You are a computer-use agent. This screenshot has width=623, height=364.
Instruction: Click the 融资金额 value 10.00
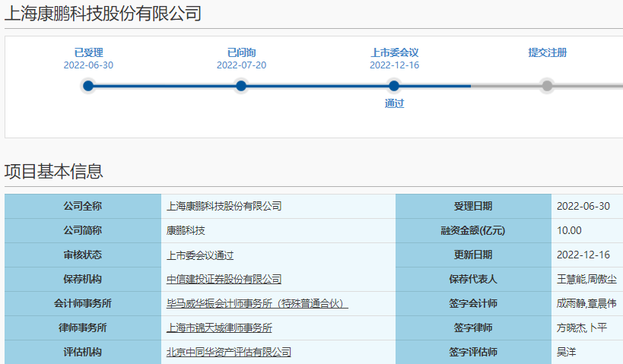click(x=569, y=230)
